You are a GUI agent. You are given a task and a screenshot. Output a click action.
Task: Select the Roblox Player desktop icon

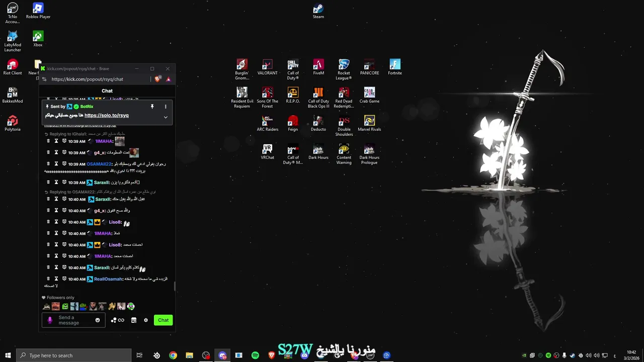pos(38,11)
